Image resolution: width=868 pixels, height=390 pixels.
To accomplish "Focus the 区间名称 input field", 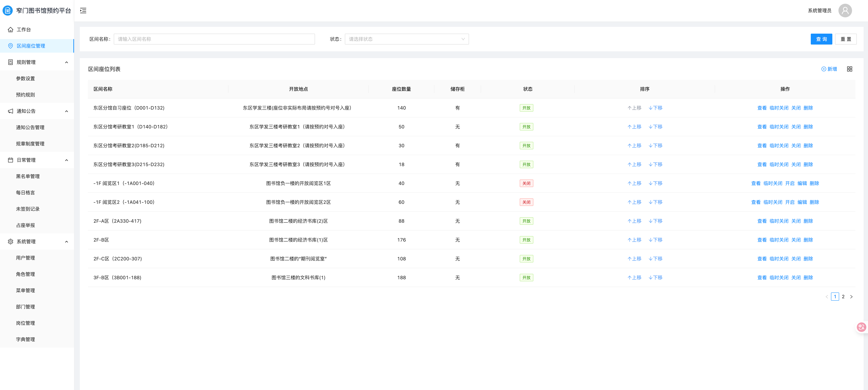I will (214, 39).
